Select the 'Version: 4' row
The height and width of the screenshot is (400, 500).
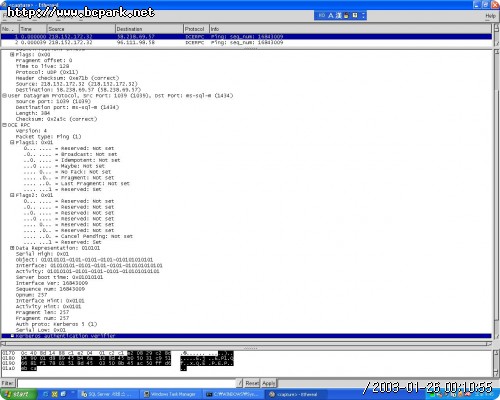(31, 131)
